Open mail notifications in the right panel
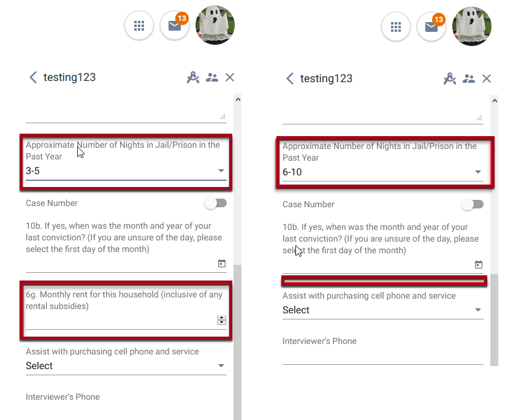The width and height of the screenshot is (505, 420). [431, 27]
